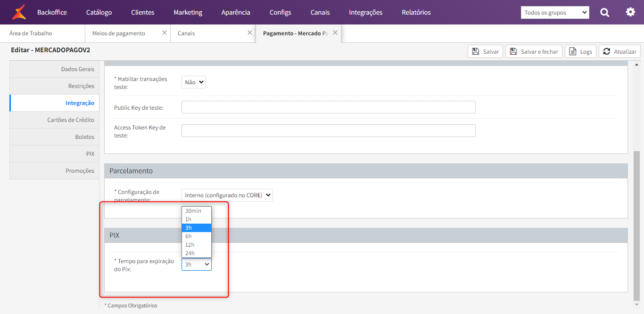
Task: Open the Aparência menu
Action: (236, 12)
